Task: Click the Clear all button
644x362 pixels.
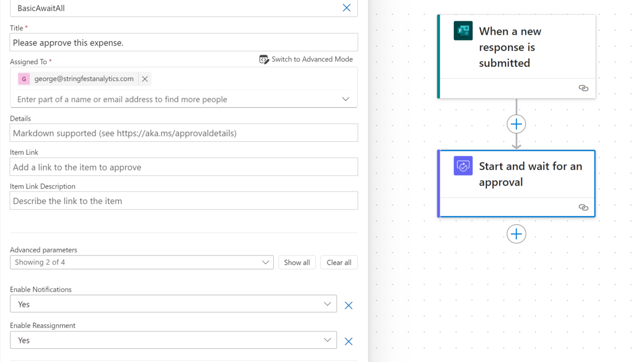Action: point(339,262)
